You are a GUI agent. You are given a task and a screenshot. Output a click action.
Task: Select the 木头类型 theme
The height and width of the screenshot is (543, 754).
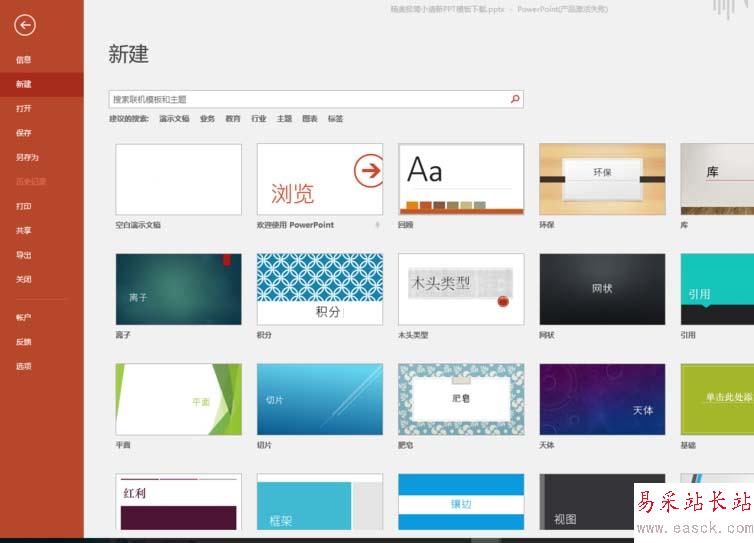pyautogui.click(x=461, y=289)
